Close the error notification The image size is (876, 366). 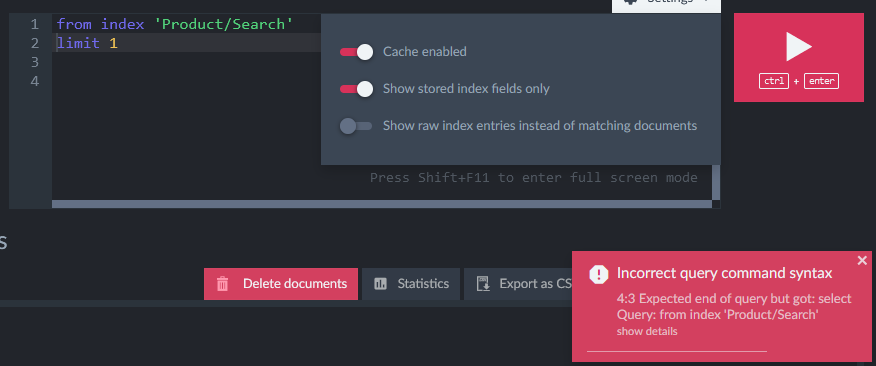(862, 260)
